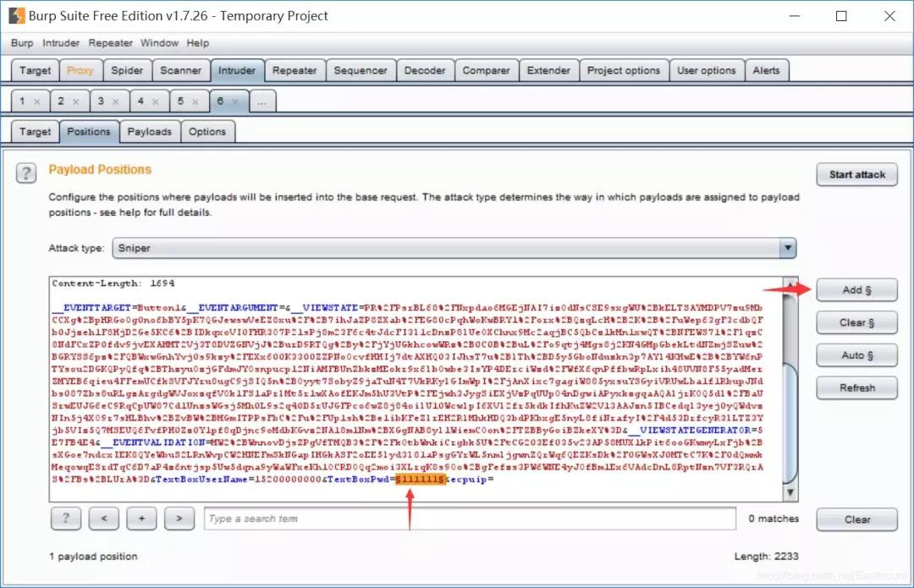The image size is (914, 588).
Task: Click the plus button beside search field
Action: 141,518
